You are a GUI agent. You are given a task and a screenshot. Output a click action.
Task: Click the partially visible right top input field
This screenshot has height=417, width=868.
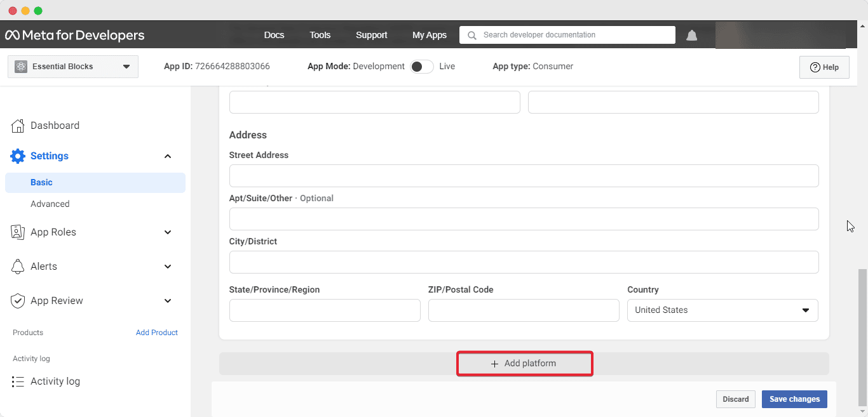point(673,102)
